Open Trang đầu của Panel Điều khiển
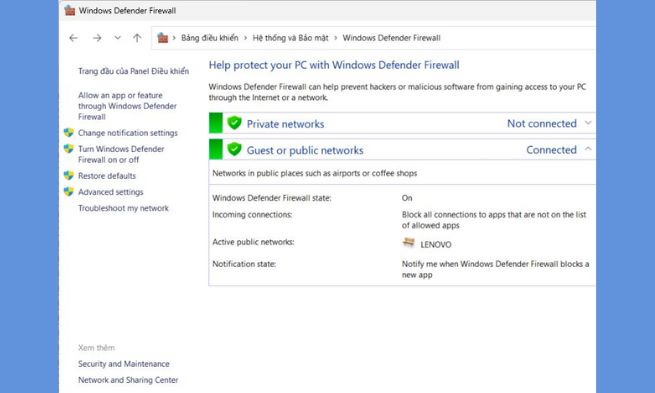655x393 pixels. tap(133, 71)
